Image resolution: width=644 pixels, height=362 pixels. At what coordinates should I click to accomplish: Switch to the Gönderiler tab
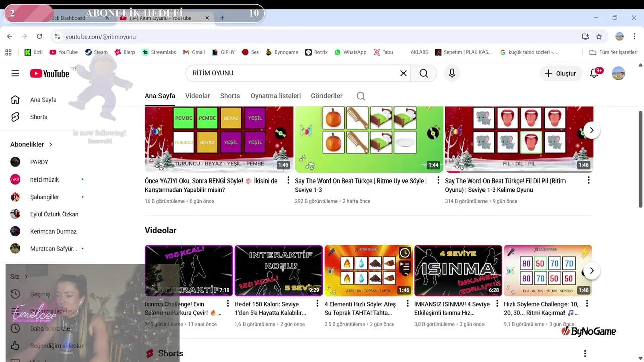[327, 96]
